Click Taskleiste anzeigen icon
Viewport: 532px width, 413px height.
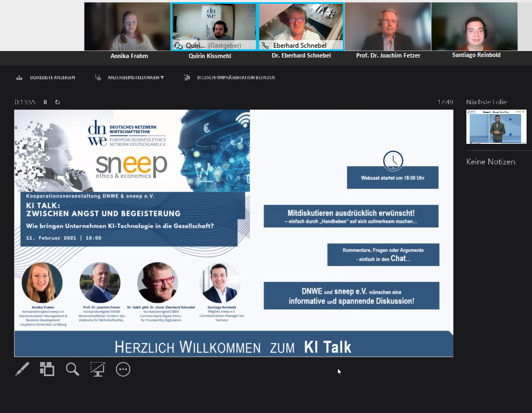coord(20,78)
